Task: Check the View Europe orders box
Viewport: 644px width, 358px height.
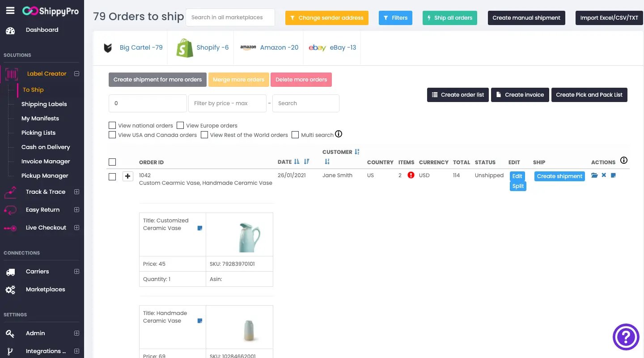Action: click(x=180, y=125)
